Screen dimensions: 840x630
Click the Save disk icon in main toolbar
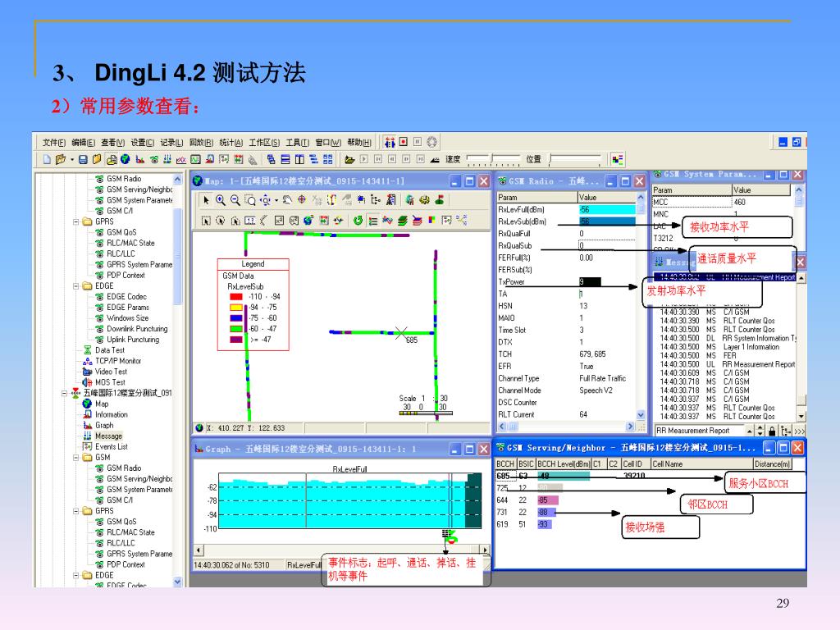click(x=83, y=159)
